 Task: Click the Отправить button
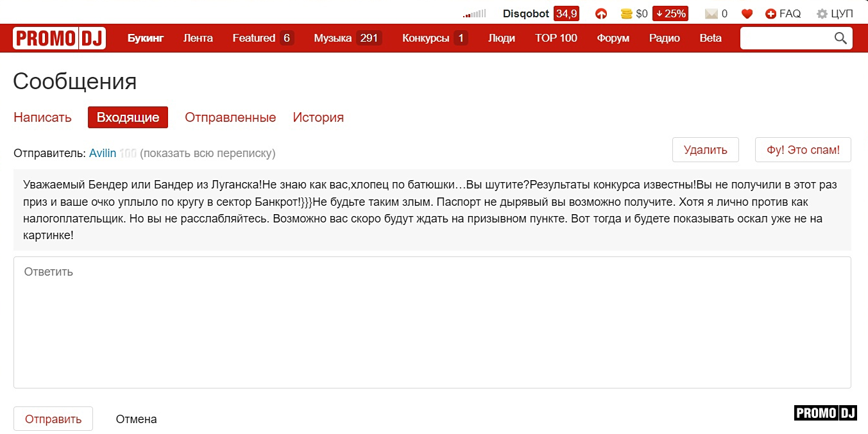tap(53, 419)
